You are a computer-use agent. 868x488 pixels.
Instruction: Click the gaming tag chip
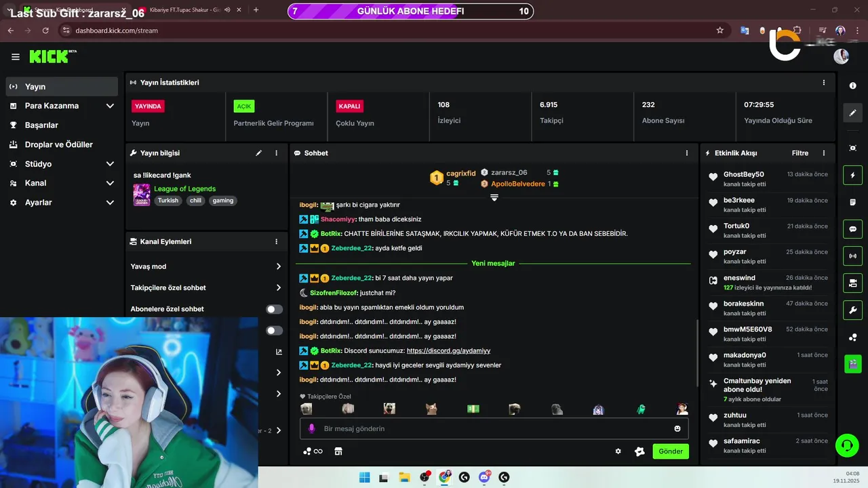pyautogui.click(x=222, y=201)
